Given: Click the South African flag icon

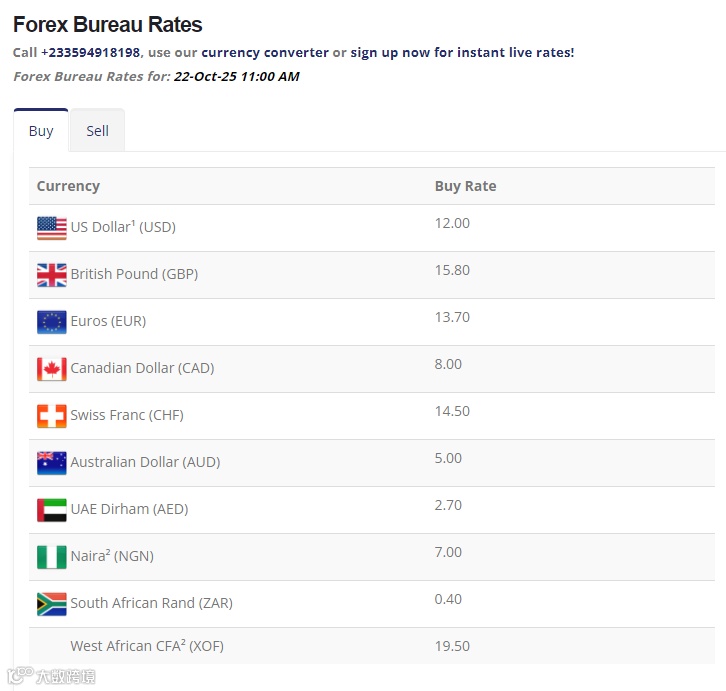Looking at the screenshot, I should tap(52, 604).
